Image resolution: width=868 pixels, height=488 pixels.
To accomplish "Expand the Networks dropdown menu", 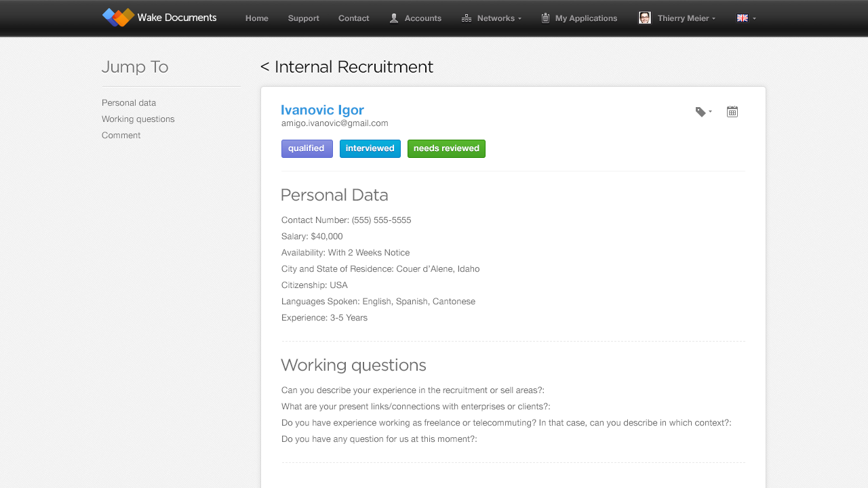I will click(519, 19).
